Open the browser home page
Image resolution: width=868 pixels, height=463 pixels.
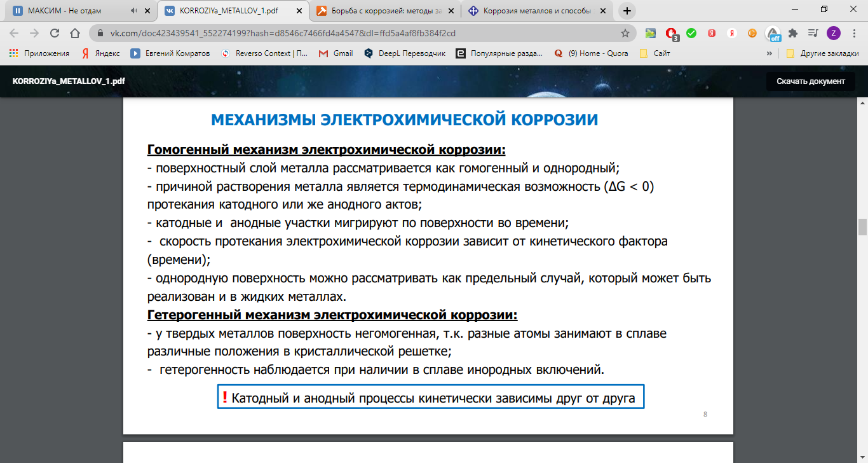click(75, 33)
